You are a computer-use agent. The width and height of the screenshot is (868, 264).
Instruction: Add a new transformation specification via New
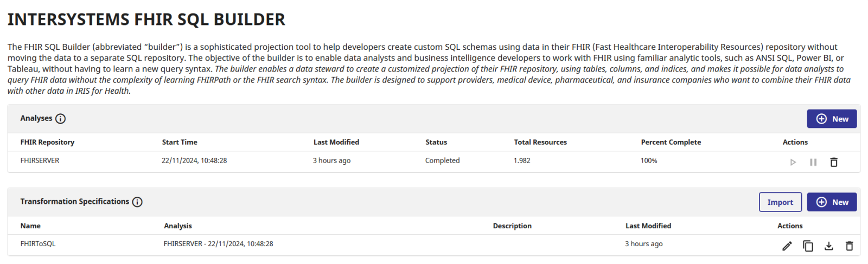tap(832, 202)
